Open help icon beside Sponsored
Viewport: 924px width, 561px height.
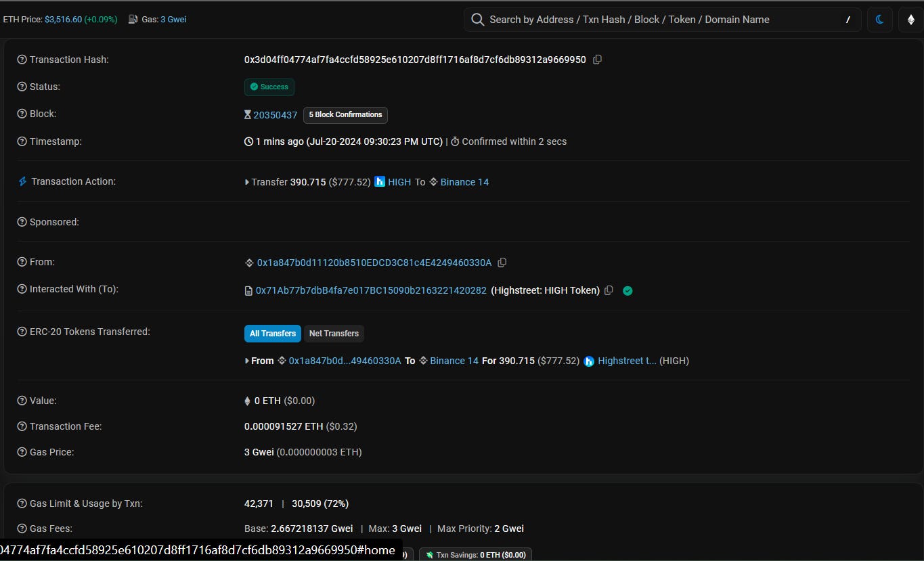[22, 222]
